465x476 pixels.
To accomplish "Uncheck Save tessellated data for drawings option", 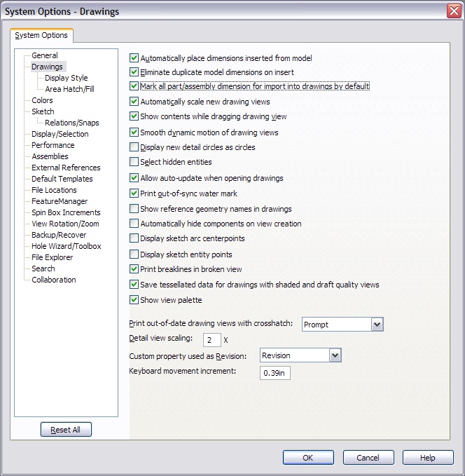I will click(x=134, y=285).
